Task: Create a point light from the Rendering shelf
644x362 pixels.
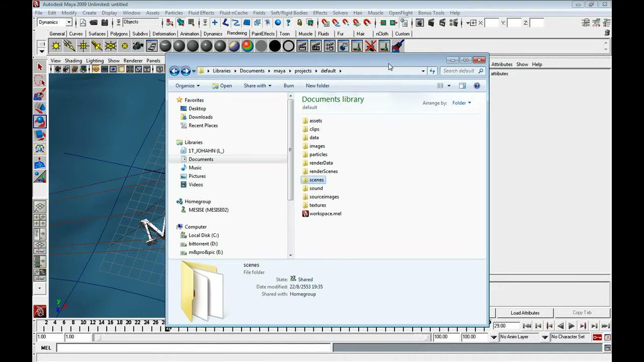Action: (x=83, y=46)
